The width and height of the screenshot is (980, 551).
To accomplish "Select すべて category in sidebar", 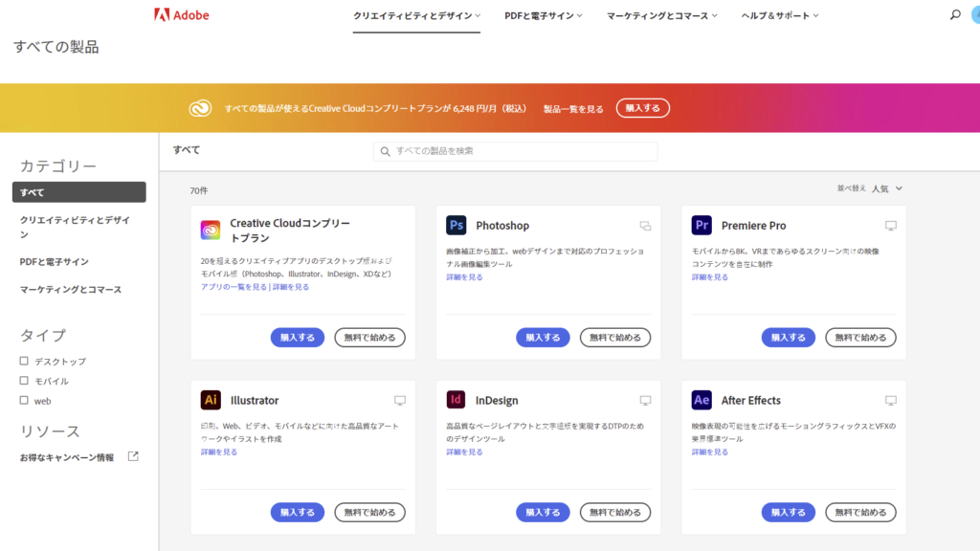I will point(78,192).
